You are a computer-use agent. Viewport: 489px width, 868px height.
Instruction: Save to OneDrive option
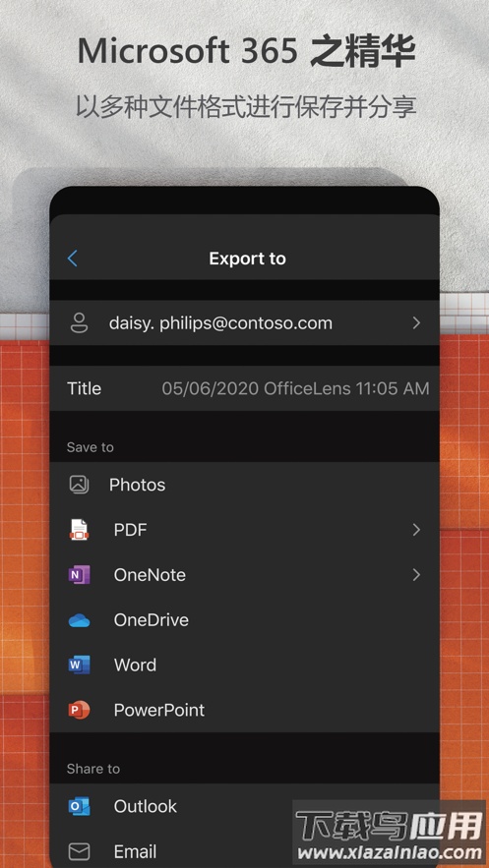click(x=244, y=620)
